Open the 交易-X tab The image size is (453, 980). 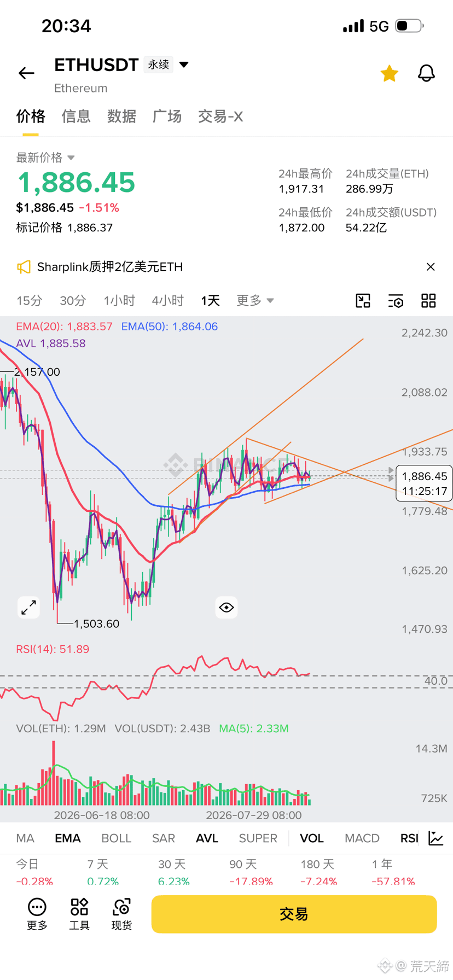[220, 116]
